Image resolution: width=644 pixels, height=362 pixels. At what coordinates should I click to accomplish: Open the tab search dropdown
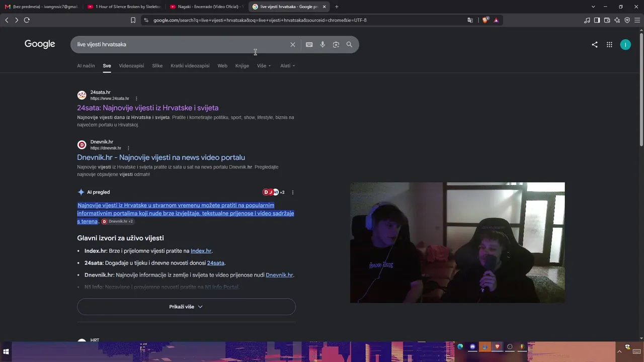point(593,7)
